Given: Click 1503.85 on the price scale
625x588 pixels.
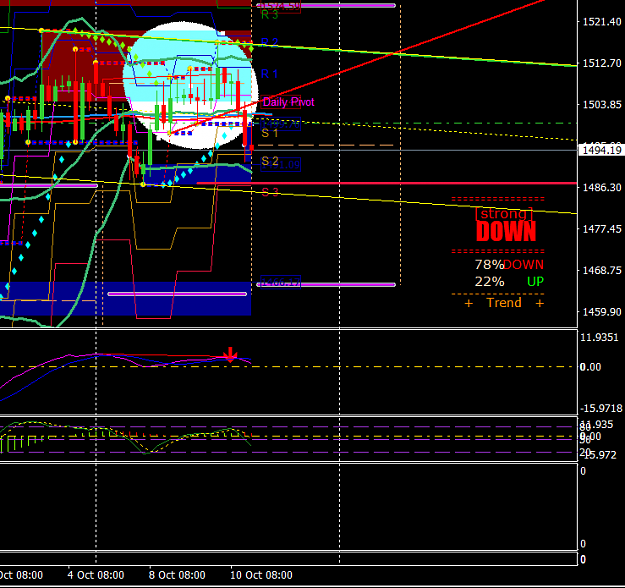Looking at the screenshot, I should pyautogui.click(x=602, y=104).
